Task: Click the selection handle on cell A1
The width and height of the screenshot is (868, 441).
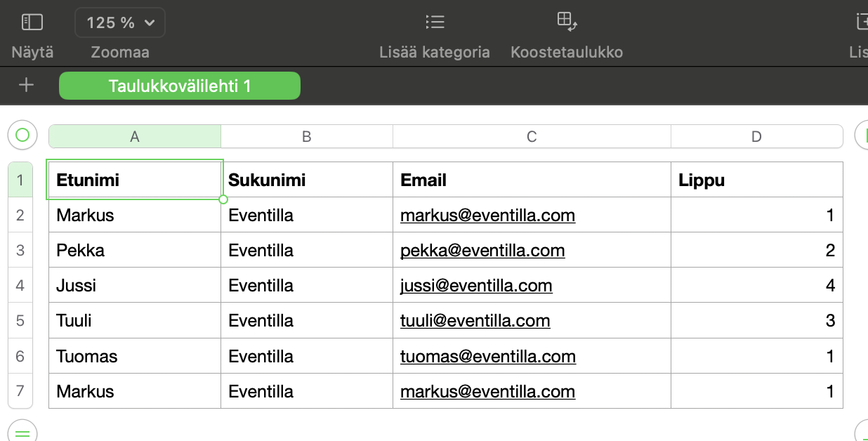Action: pyautogui.click(x=223, y=199)
